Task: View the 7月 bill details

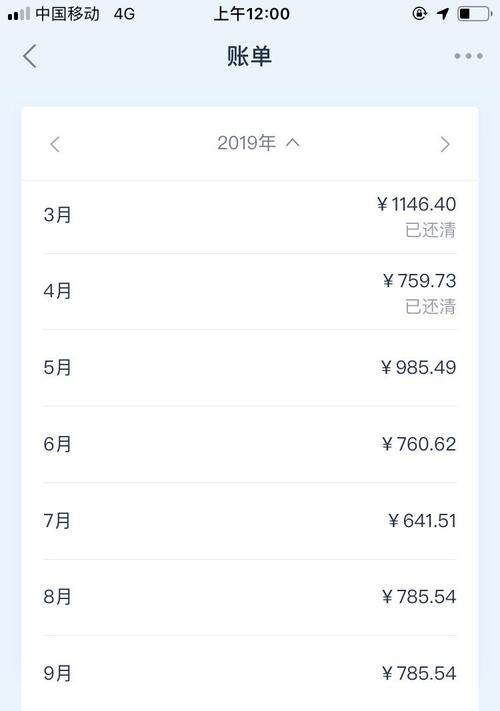Action: point(250,521)
